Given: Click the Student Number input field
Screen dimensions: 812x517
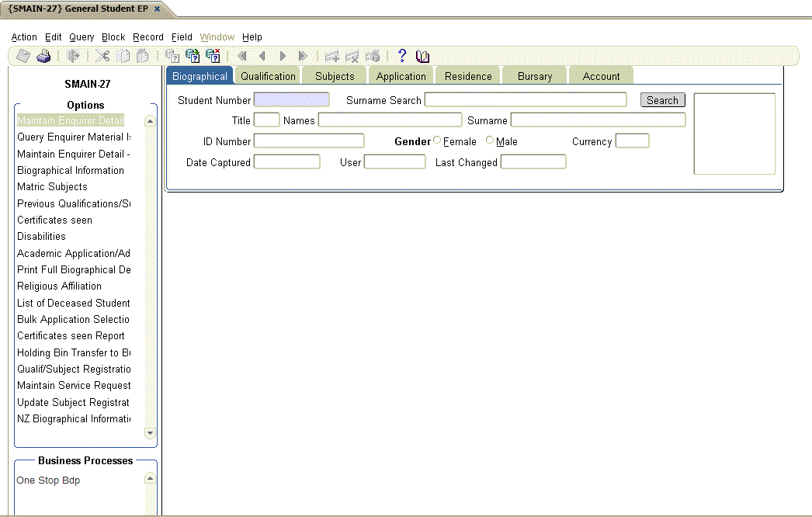Looking at the screenshot, I should [x=291, y=100].
